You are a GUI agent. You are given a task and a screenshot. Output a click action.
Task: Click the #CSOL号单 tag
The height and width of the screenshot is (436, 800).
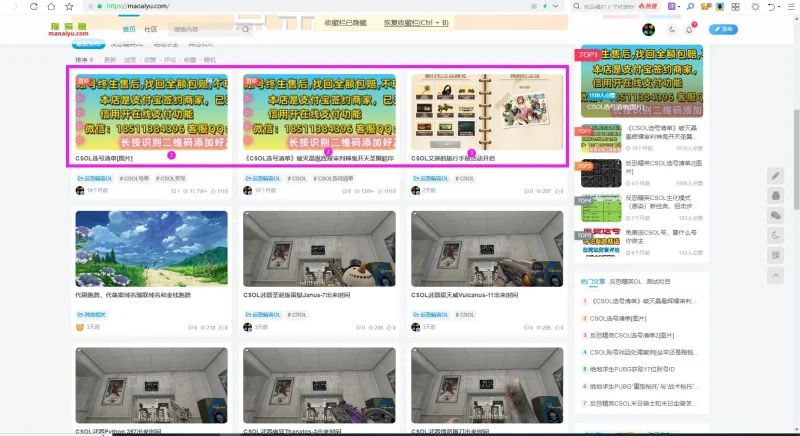[134, 178]
